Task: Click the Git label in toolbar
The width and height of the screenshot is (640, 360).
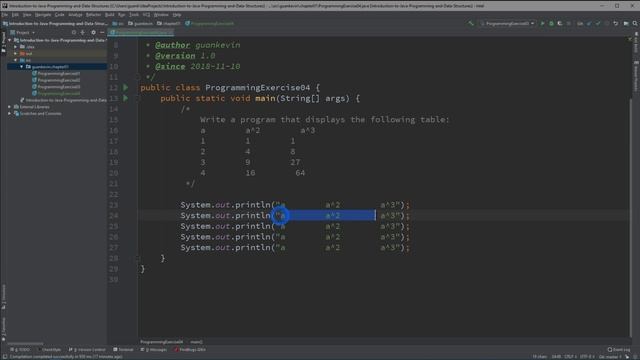Action: click(x=580, y=24)
